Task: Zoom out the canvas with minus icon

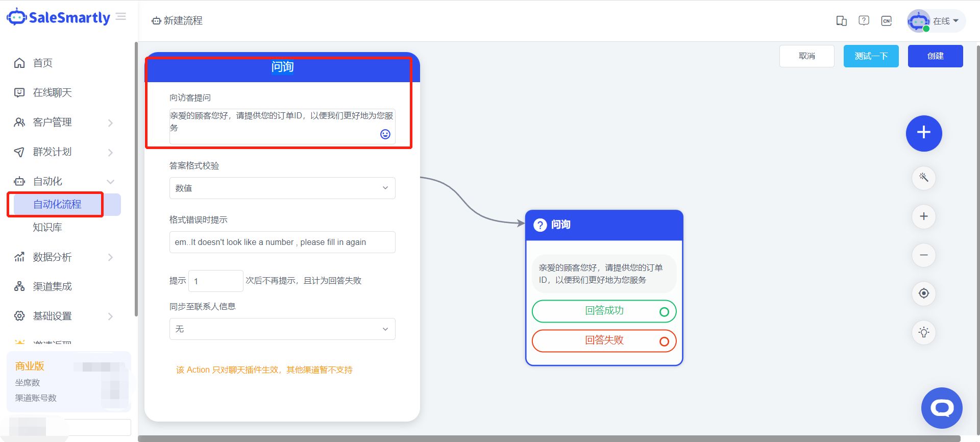Action: point(924,255)
